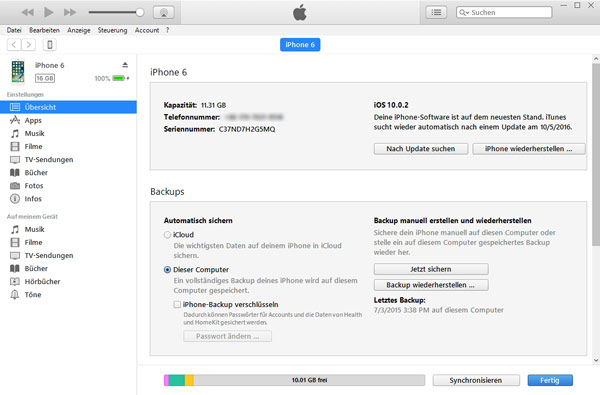Click the fast-forward playback button

point(70,12)
